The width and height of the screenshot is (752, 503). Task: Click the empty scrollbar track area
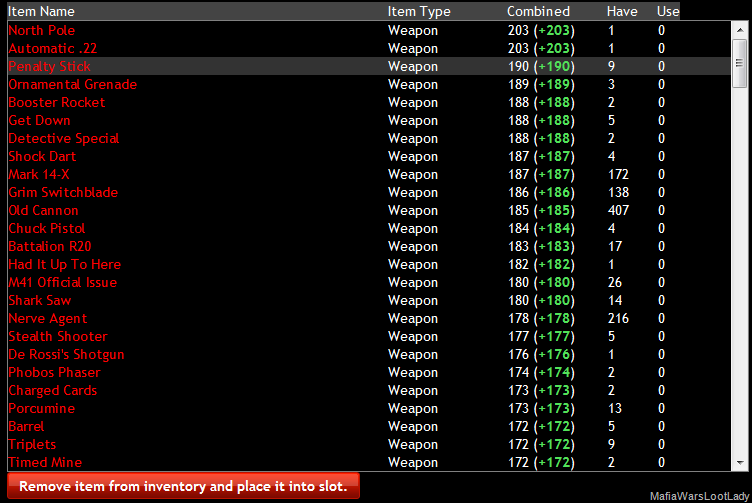pos(740,271)
